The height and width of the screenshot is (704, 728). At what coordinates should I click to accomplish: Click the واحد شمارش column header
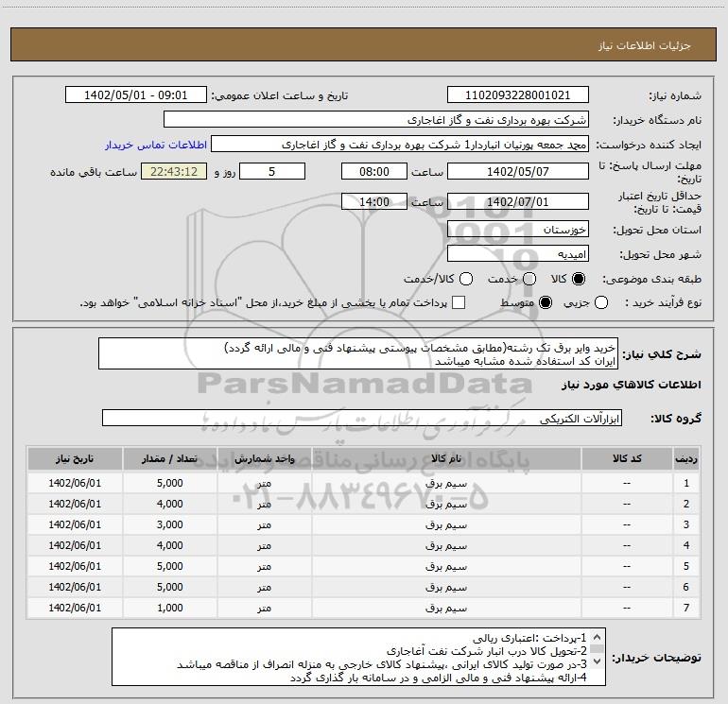[x=265, y=459]
